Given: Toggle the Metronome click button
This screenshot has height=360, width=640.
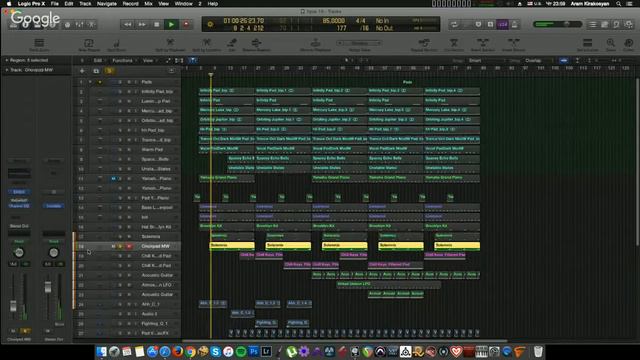Looking at the screenshot, I should (x=515, y=24).
